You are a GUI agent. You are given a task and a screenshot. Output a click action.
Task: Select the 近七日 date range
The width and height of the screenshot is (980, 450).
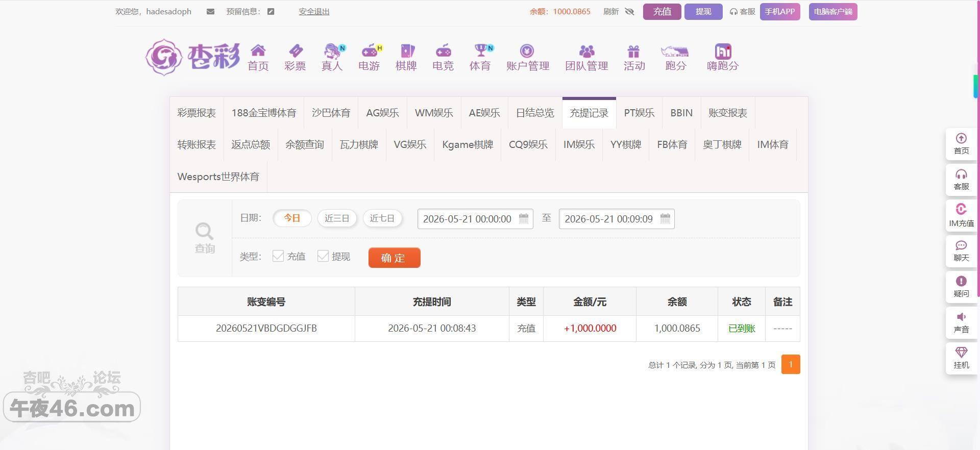tap(382, 218)
